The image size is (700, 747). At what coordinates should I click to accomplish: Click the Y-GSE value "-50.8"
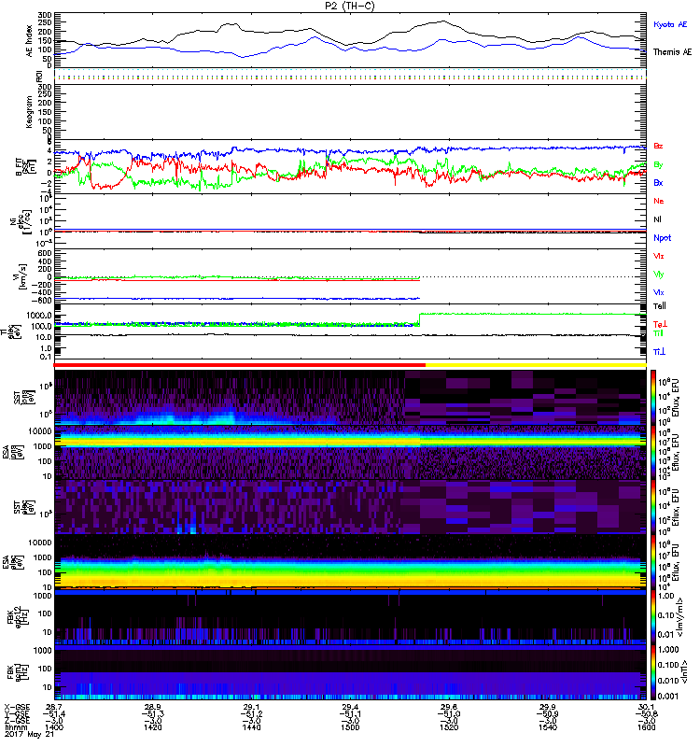coord(646,713)
